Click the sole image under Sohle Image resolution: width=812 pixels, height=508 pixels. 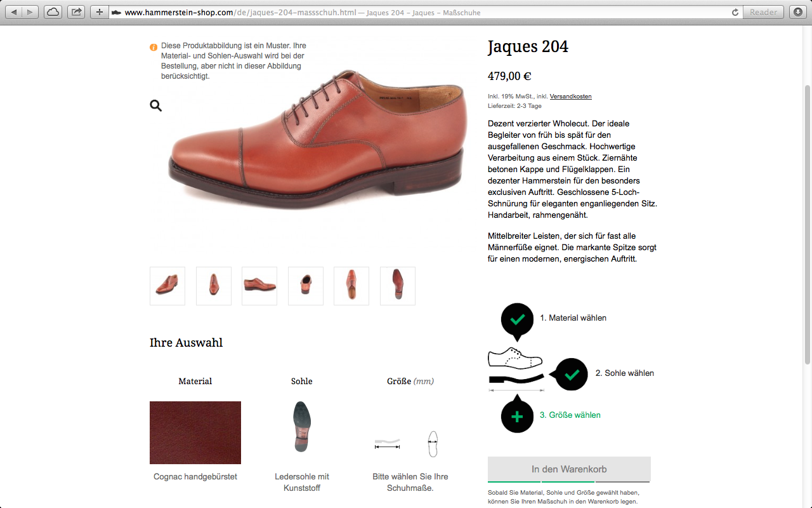[x=302, y=427]
